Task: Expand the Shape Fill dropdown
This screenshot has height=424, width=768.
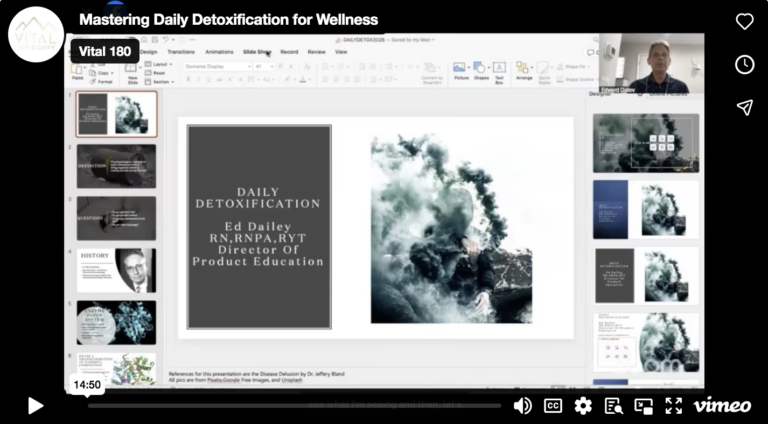Action: point(576,67)
